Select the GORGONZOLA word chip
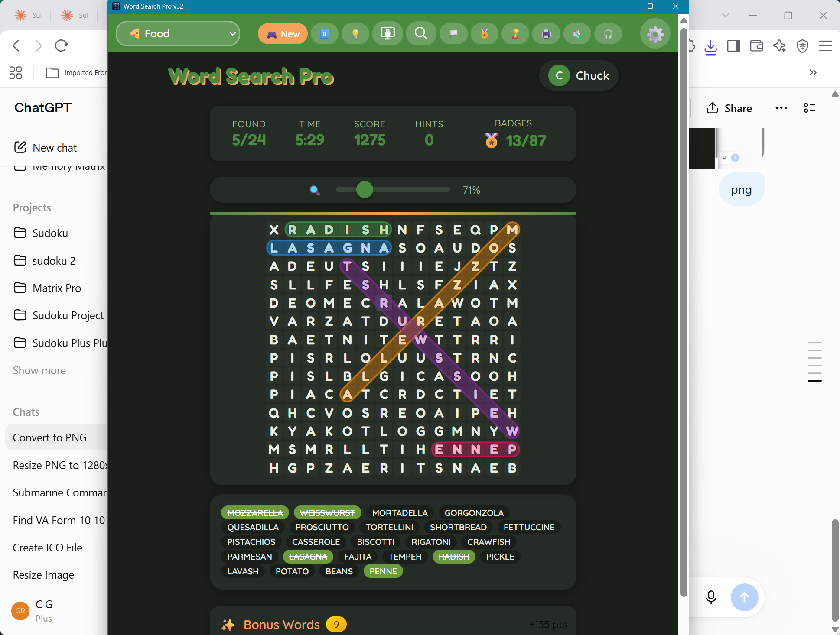The width and height of the screenshot is (840, 635). point(474,513)
